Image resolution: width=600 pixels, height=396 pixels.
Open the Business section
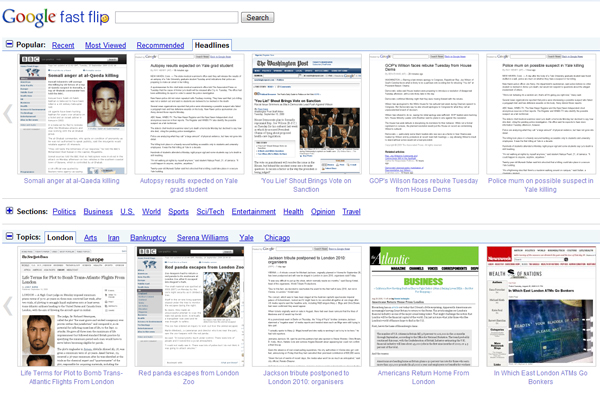98,212
